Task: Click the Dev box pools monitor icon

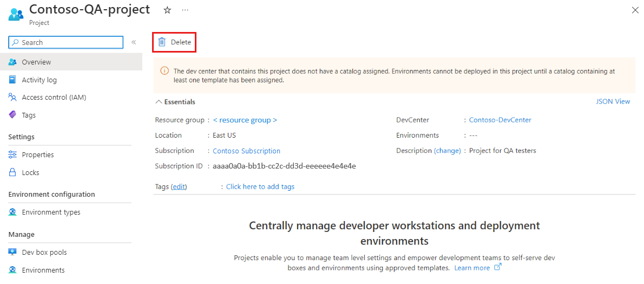Action: point(12,253)
